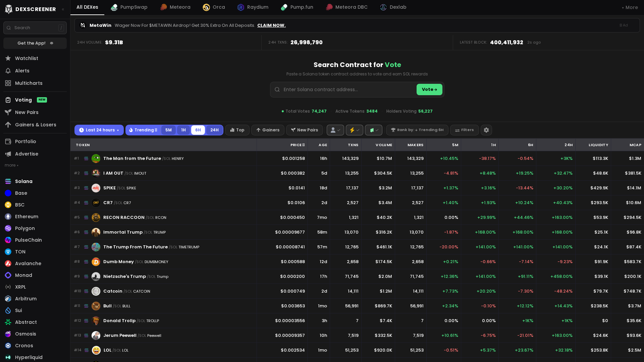Screen dimensions: 644x362
Task: Select Avalanche chain icon
Action: click(8, 263)
